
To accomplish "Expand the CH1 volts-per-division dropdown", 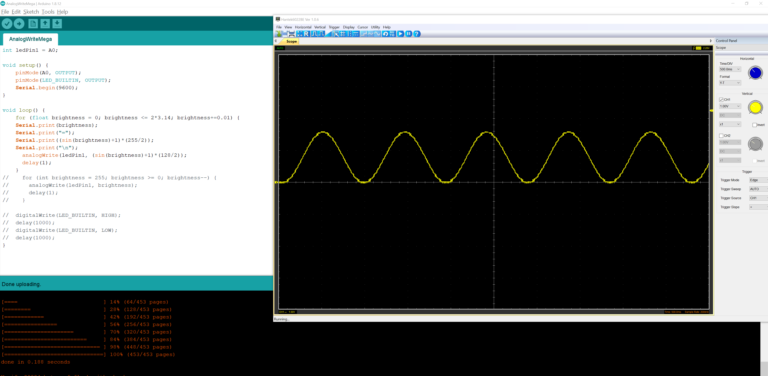I will point(730,106).
